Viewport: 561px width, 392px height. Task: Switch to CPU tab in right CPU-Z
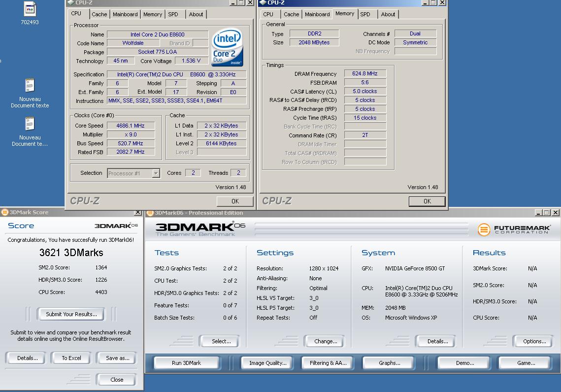(268, 14)
